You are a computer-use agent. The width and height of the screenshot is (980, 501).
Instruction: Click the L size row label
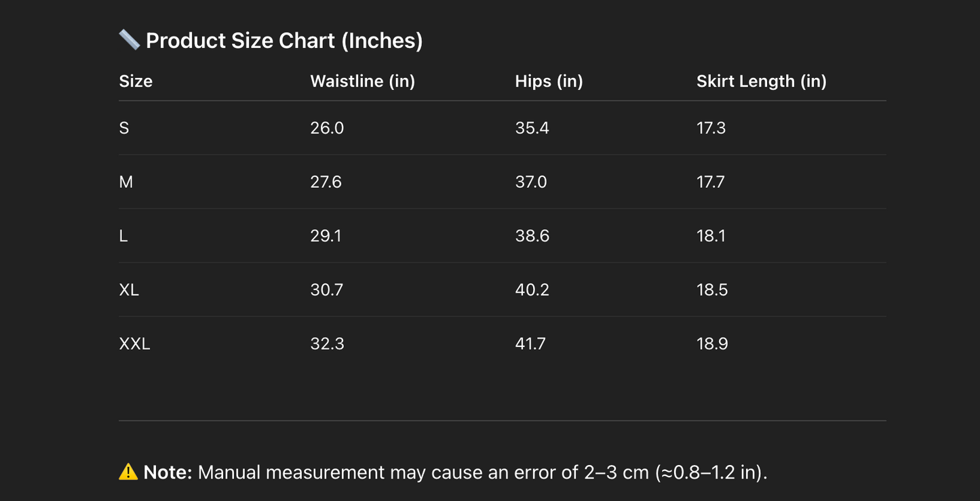coord(123,236)
